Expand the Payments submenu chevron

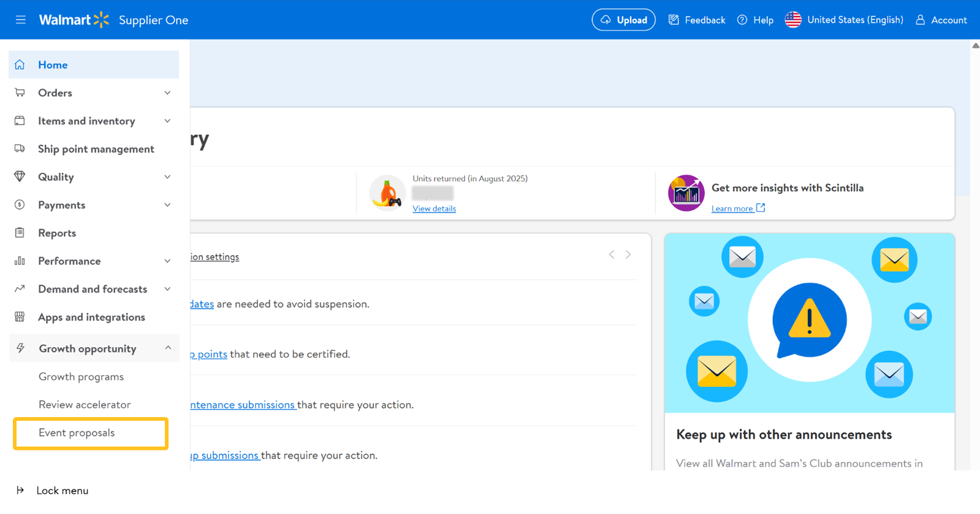pyautogui.click(x=167, y=205)
